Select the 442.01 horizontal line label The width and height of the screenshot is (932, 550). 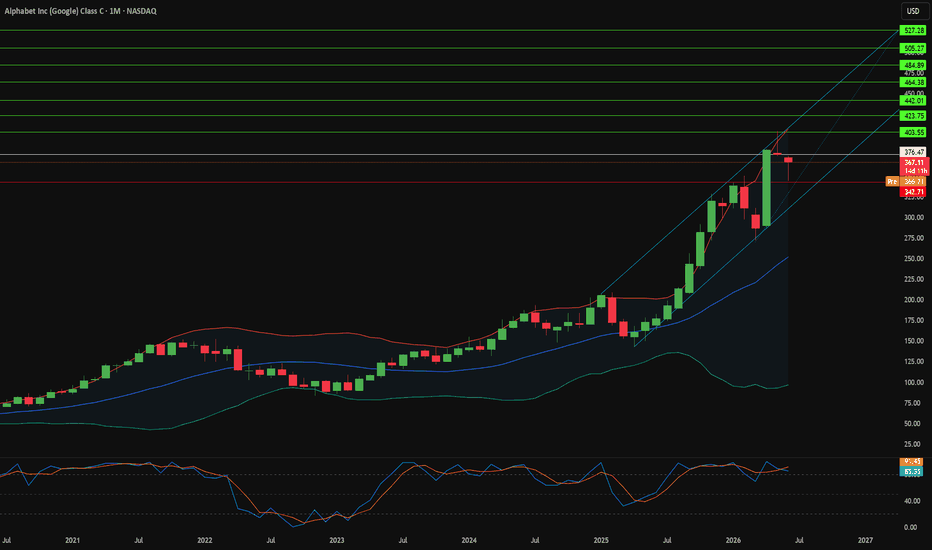[914, 100]
